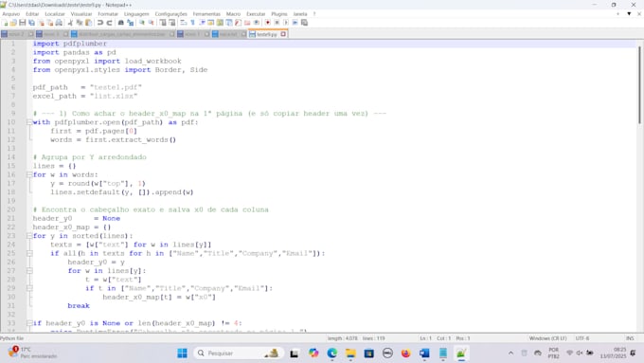The height and width of the screenshot is (363, 644).
Task: Start macro recording with the red Record icon
Action: coord(267,23)
